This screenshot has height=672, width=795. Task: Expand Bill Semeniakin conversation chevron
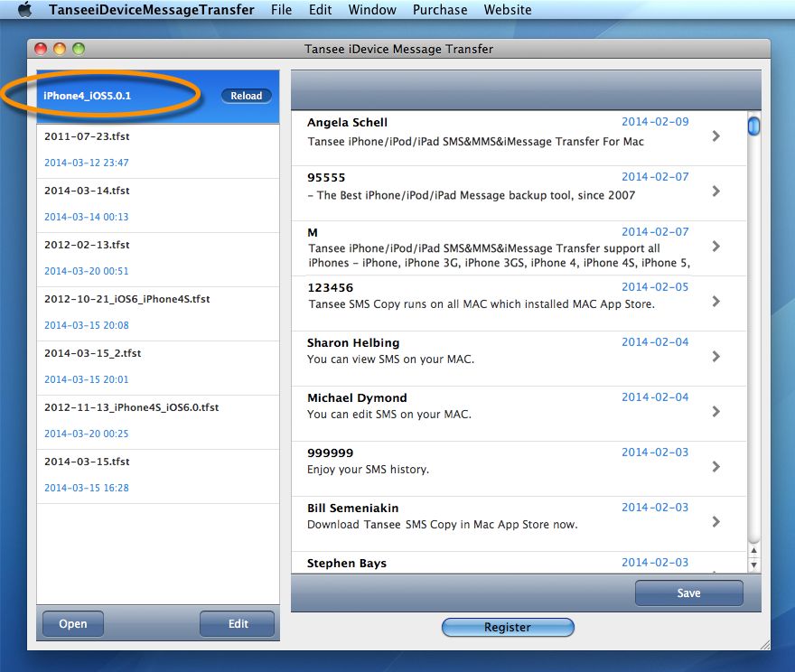(x=715, y=522)
